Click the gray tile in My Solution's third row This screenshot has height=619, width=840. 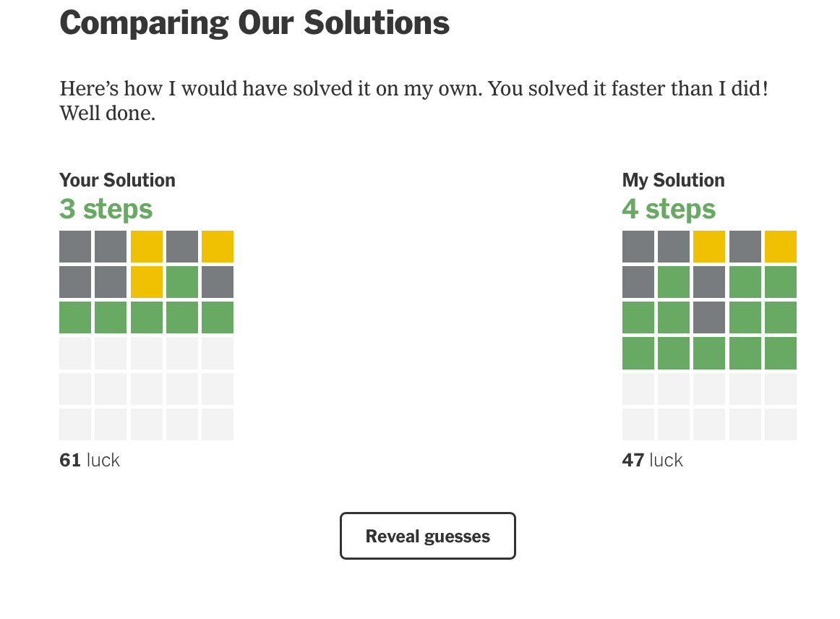coord(709,317)
